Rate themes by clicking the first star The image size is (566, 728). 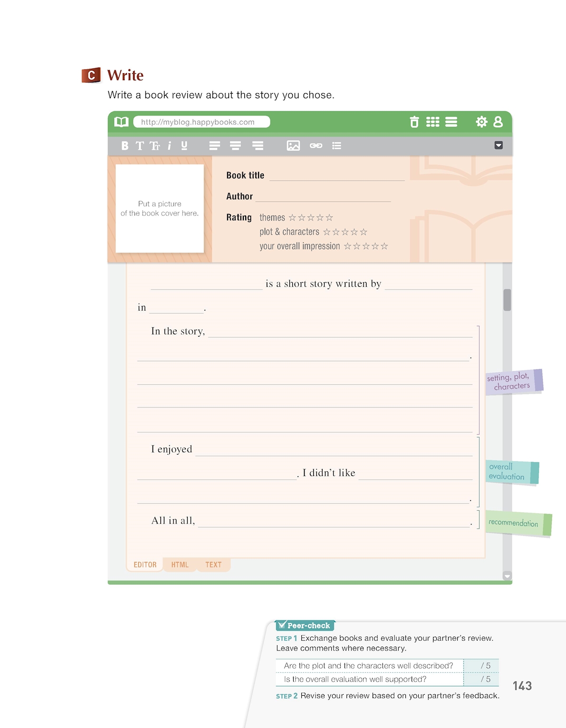(292, 218)
